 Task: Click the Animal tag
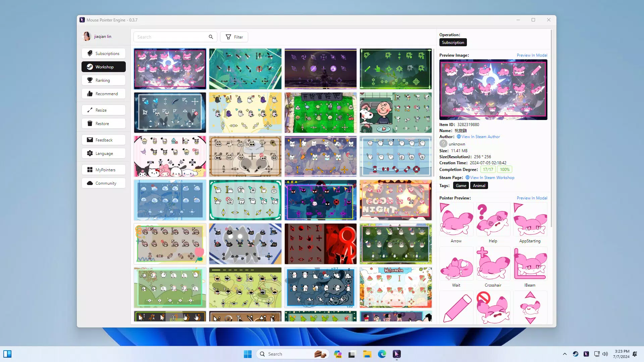(x=479, y=186)
